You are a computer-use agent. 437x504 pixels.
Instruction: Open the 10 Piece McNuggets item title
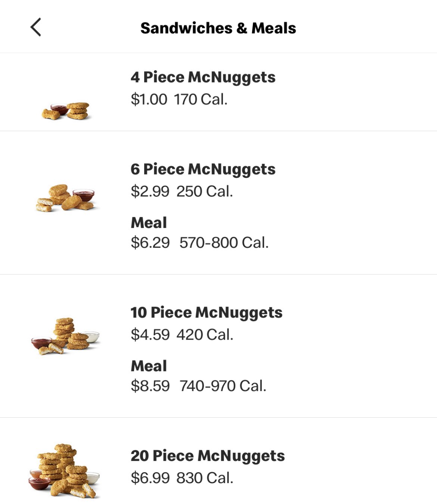point(206,313)
